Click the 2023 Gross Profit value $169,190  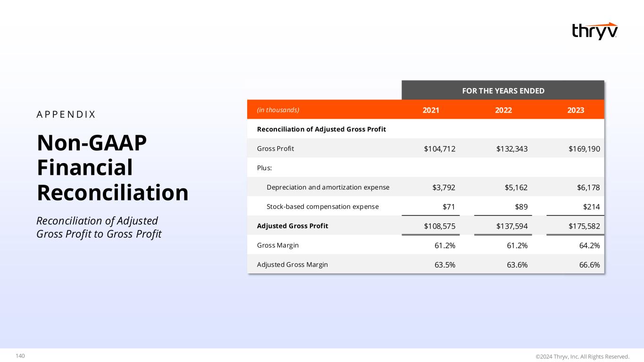pos(584,149)
